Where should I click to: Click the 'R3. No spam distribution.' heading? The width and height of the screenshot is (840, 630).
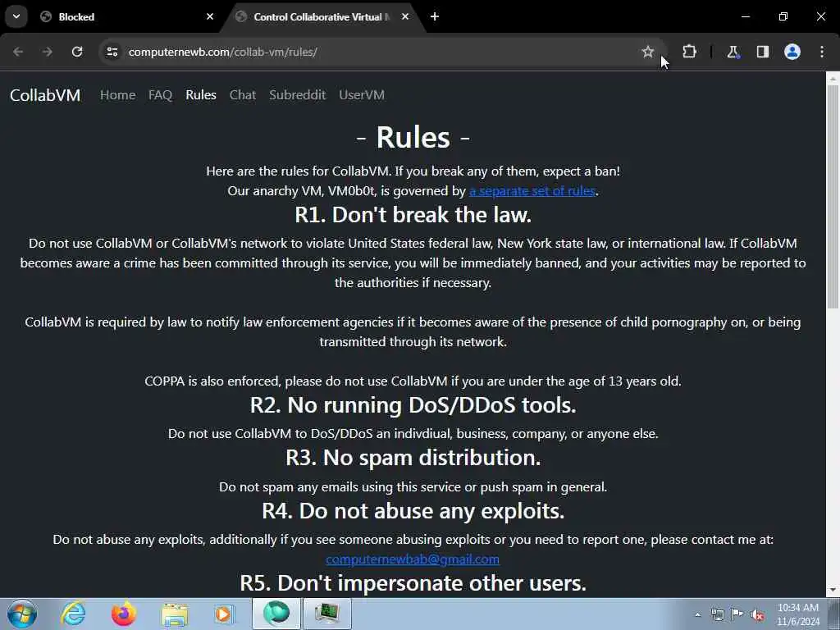pyautogui.click(x=413, y=458)
